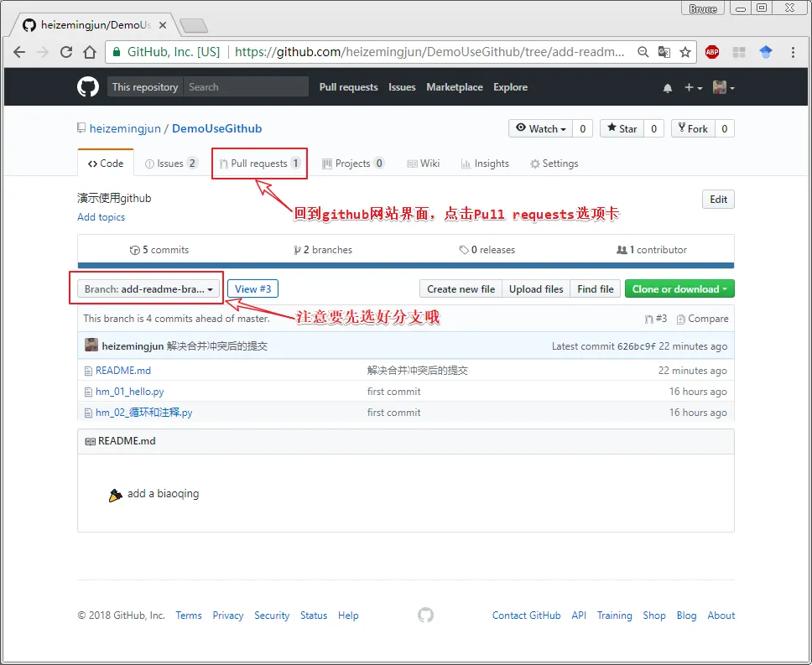
Task: Click the translate page icon in address bar
Action: pyautogui.click(x=664, y=52)
